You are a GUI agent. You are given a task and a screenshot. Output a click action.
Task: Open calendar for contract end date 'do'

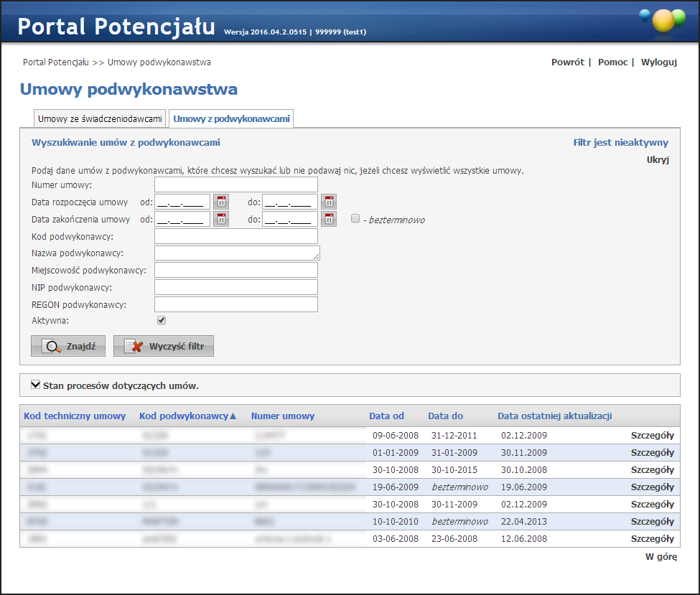tap(329, 219)
